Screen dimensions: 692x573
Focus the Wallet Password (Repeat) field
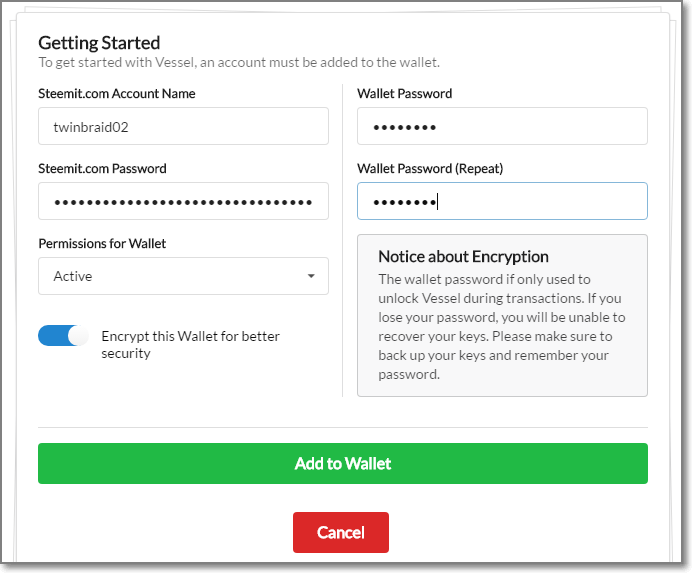pyautogui.click(x=502, y=201)
